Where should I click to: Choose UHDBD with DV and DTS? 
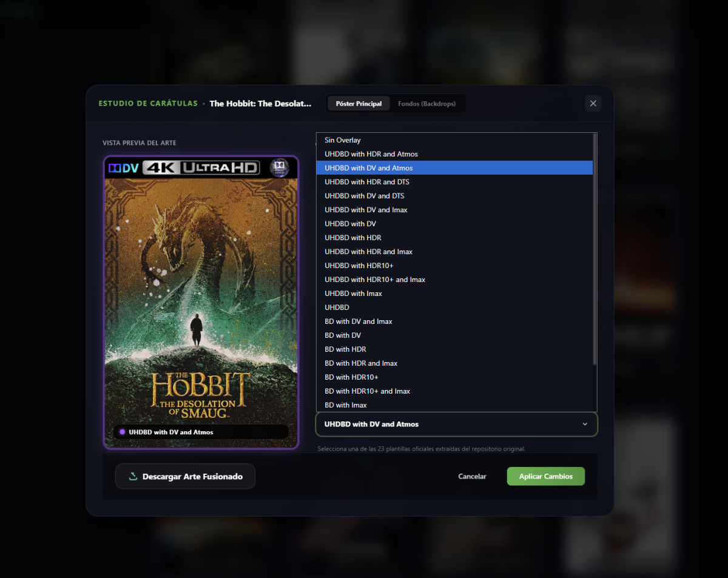(x=454, y=196)
